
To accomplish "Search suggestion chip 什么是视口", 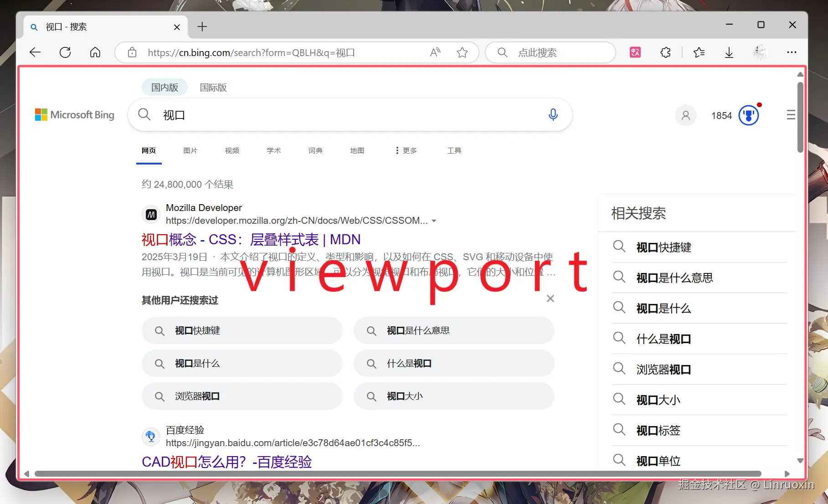I will [454, 364].
